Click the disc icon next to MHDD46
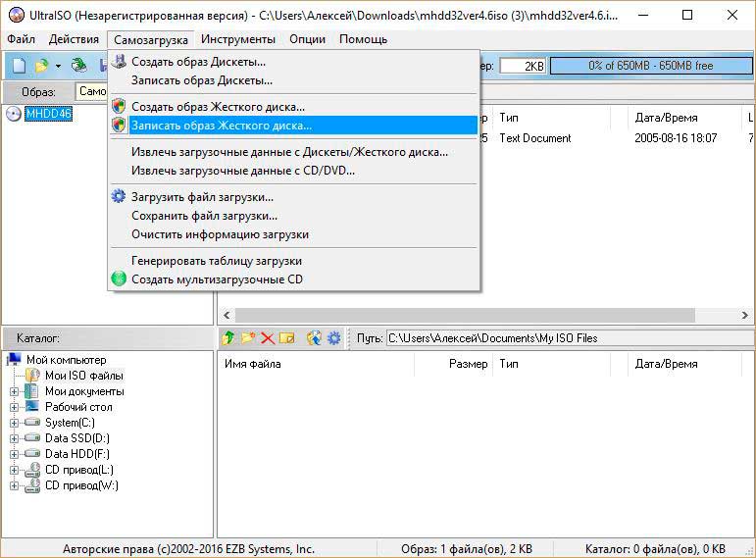The width and height of the screenshot is (756, 558). pyautogui.click(x=14, y=114)
